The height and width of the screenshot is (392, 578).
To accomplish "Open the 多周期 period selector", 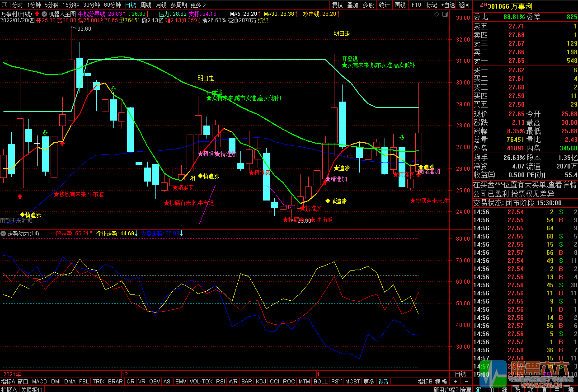I will click(179, 5).
